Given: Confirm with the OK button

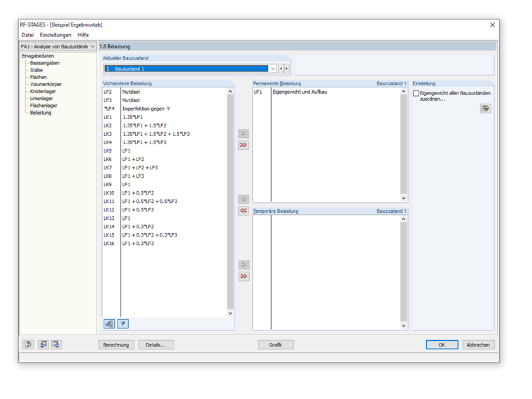Looking at the screenshot, I should pos(442,344).
